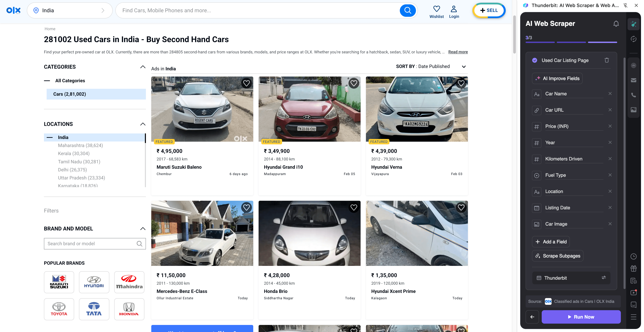The height and width of the screenshot is (332, 644).
Task: Delete the Used Car Listing Page template
Action: click(x=607, y=60)
